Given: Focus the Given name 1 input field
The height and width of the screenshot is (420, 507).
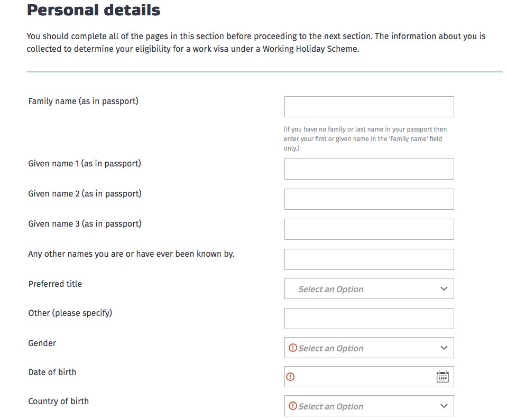Looking at the screenshot, I should (x=369, y=169).
